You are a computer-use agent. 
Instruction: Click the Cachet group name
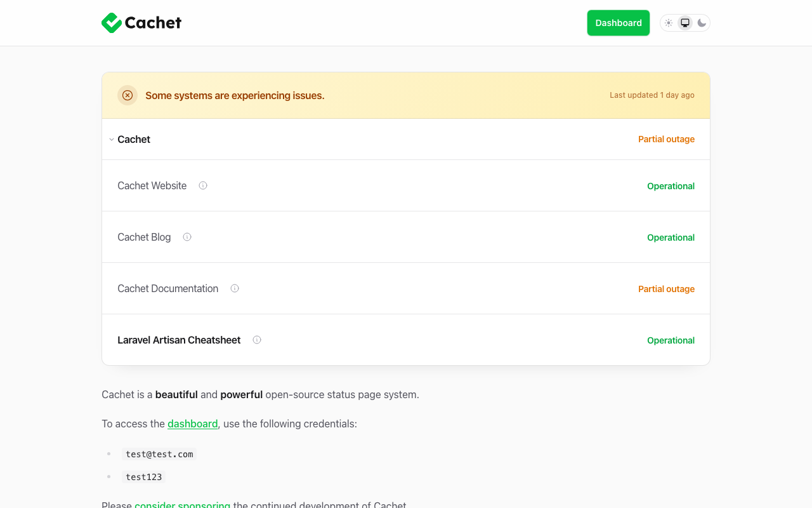coord(134,139)
